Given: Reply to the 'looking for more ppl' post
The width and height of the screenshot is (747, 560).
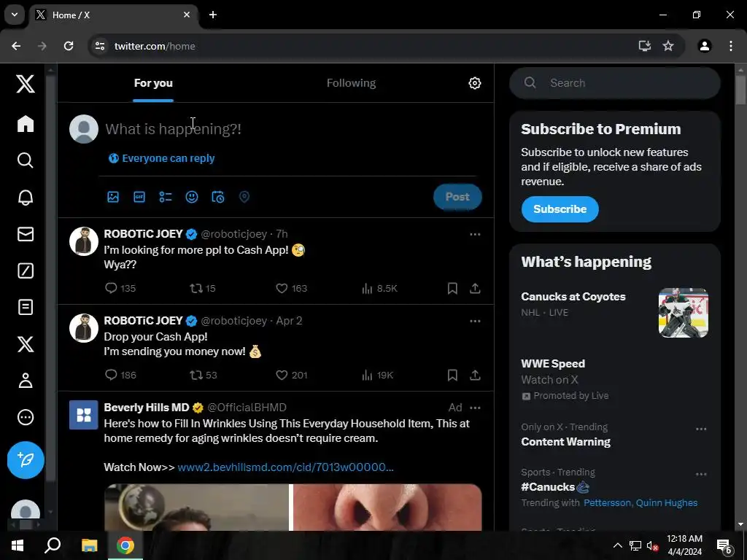Looking at the screenshot, I should coord(120,288).
